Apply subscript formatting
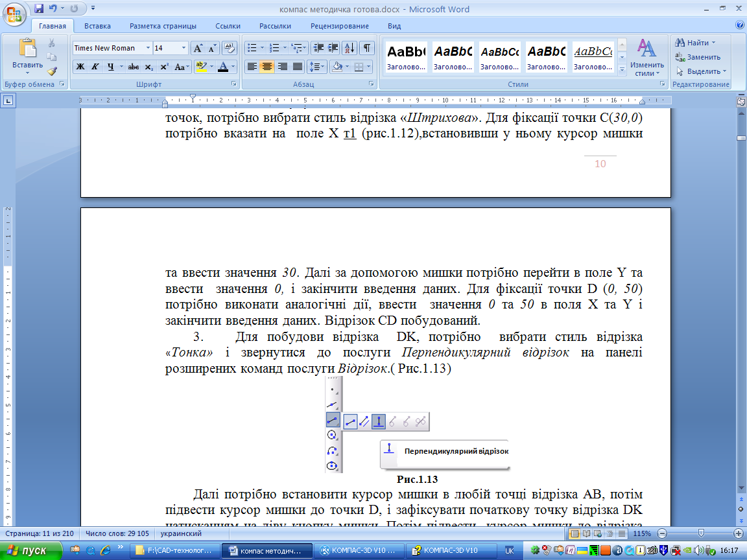Screen dimensions: 747x560 point(149,67)
